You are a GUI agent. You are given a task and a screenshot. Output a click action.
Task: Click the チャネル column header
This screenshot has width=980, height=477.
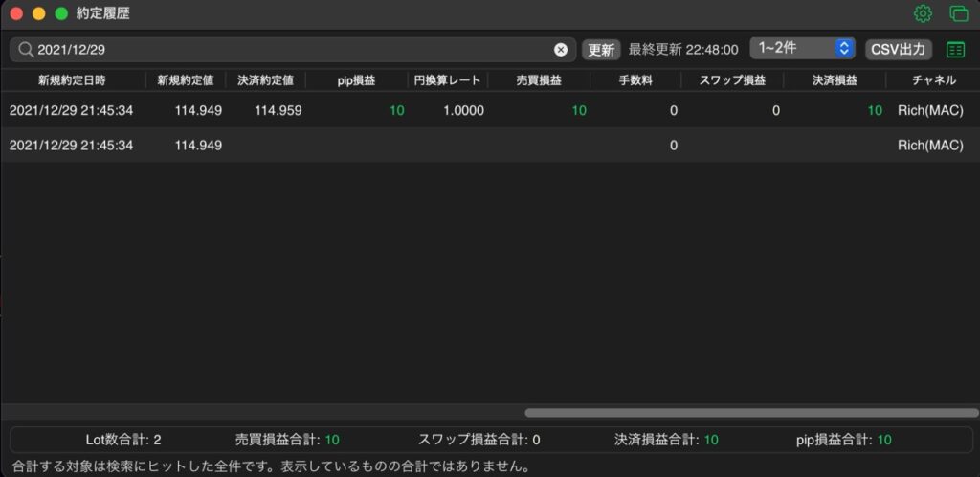(933, 80)
